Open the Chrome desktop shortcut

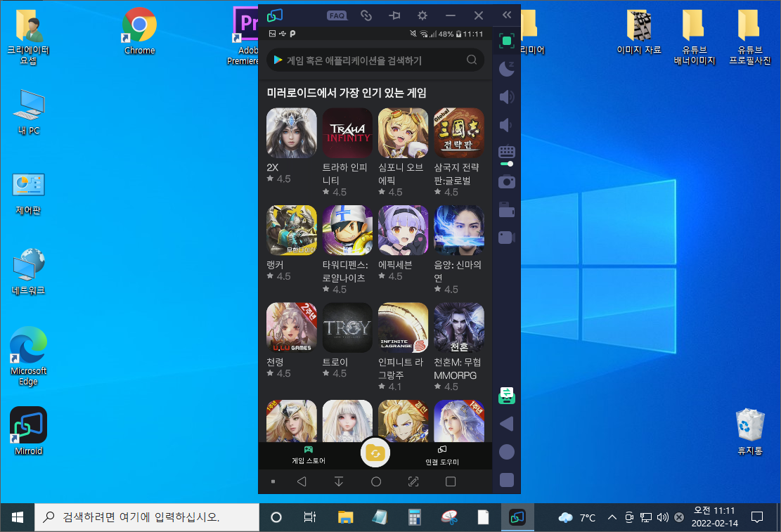point(139,31)
